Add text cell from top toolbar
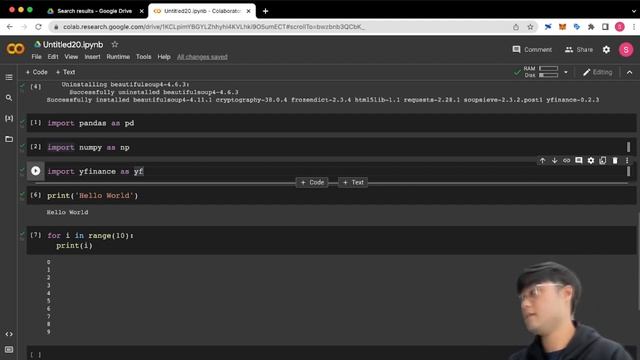The width and height of the screenshot is (640, 360). tap(65, 72)
